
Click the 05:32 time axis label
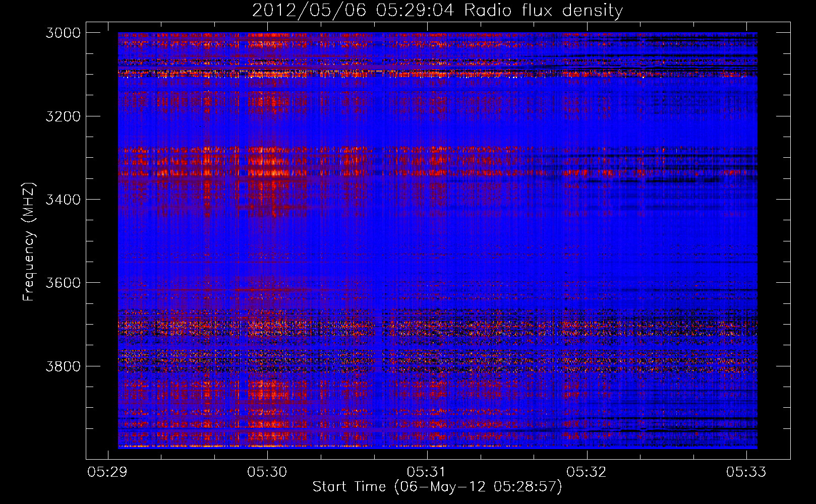pyautogui.click(x=587, y=472)
